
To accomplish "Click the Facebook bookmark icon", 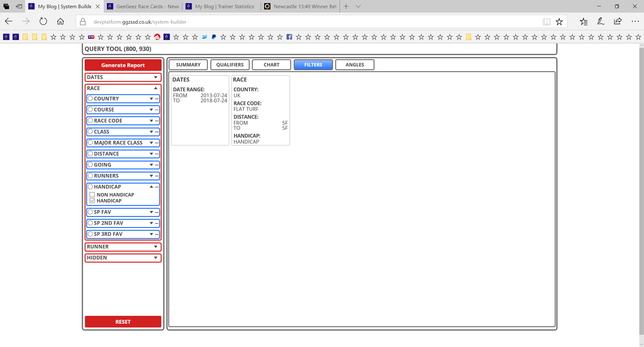I will point(289,37).
